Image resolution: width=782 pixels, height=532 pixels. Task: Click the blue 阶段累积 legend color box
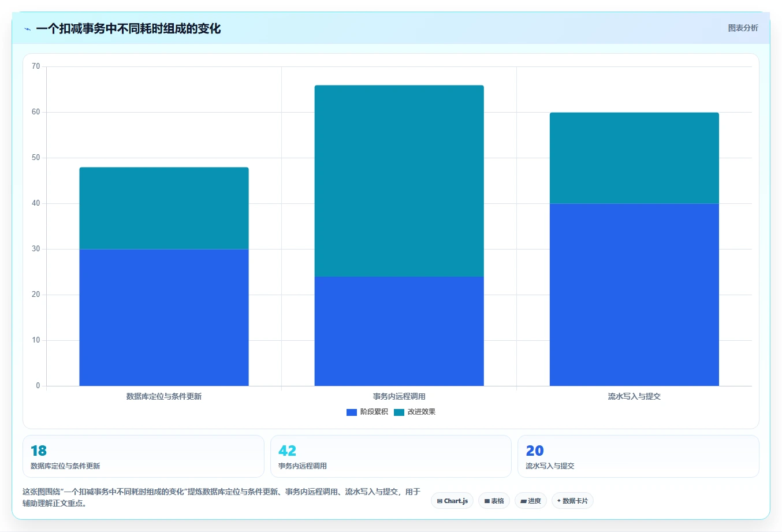352,412
